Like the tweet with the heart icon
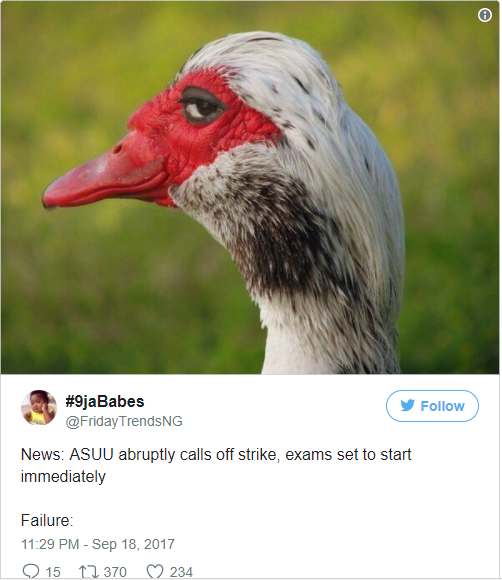The image size is (502, 580). pos(155,571)
